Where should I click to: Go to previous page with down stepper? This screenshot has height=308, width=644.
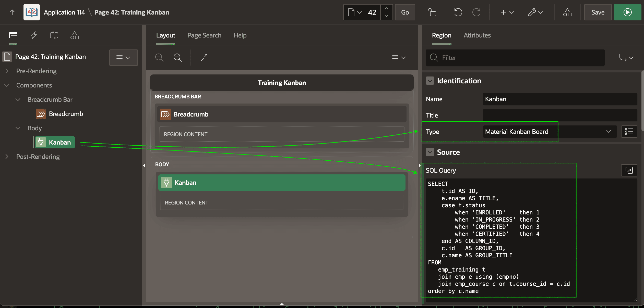386,16
